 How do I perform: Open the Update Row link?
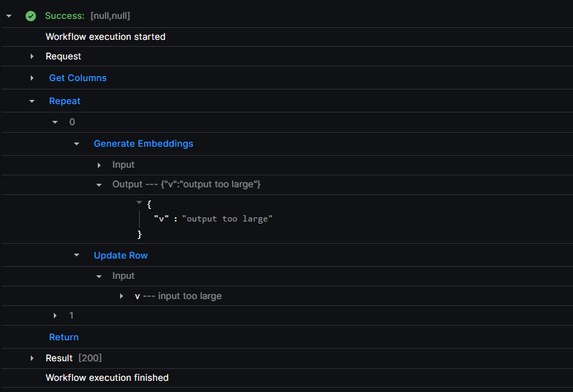[x=121, y=255]
